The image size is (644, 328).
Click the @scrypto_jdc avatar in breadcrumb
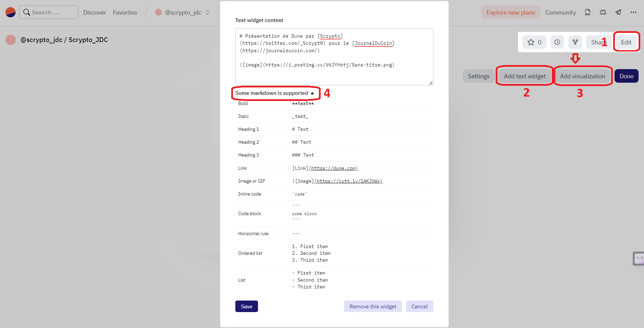click(x=158, y=12)
